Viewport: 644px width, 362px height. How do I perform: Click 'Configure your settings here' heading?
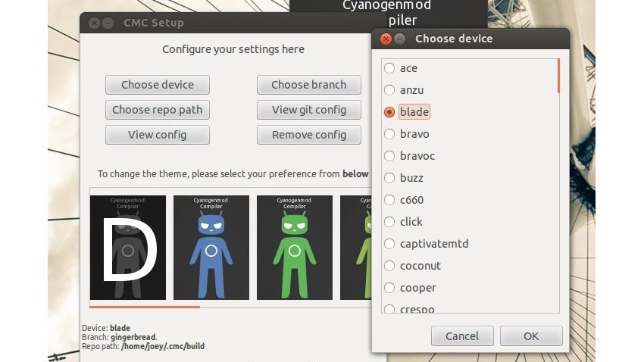[233, 49]
